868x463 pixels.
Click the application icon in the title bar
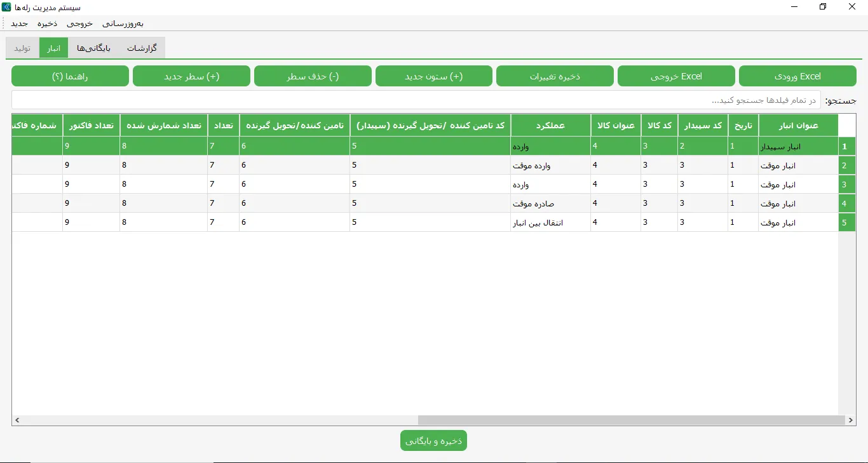(6, 7)
